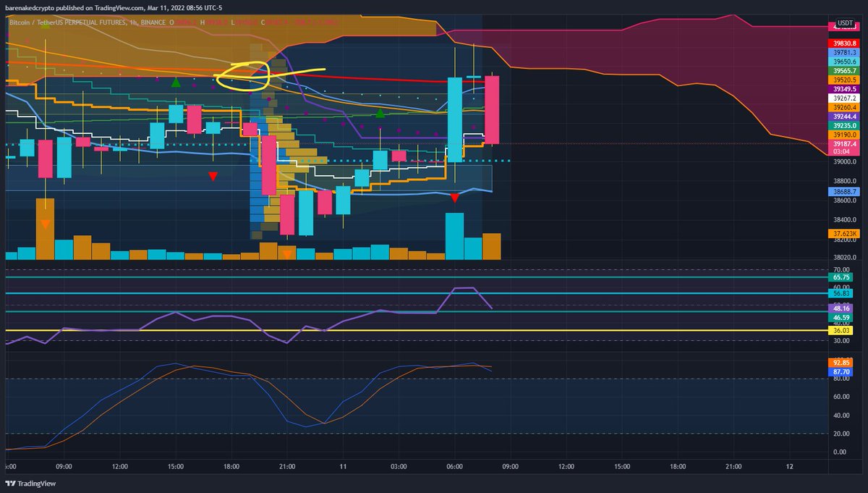Viewport: 868px width, 493px height.
Task: Click the 03:00 time axis label
Action: (398, 466)
